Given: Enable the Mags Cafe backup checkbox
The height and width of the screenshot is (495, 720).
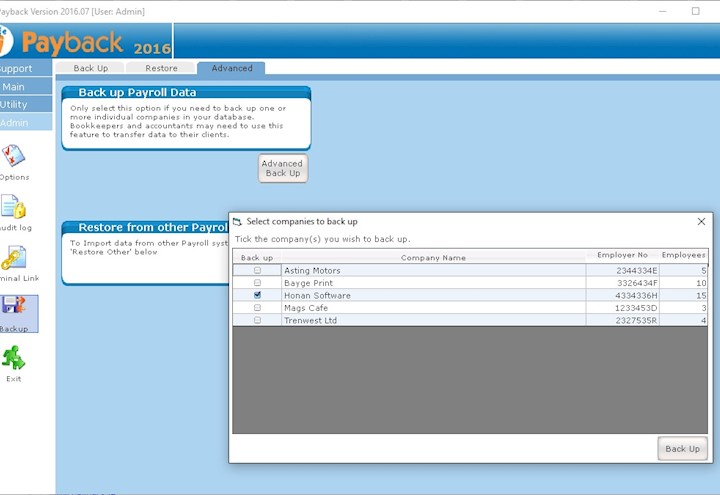Looking at the screenshot, I should [257, 308].
